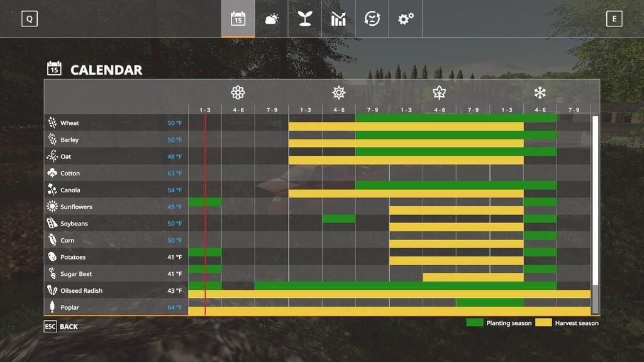Click the autumn maple leaf icon

click(439, 93)
